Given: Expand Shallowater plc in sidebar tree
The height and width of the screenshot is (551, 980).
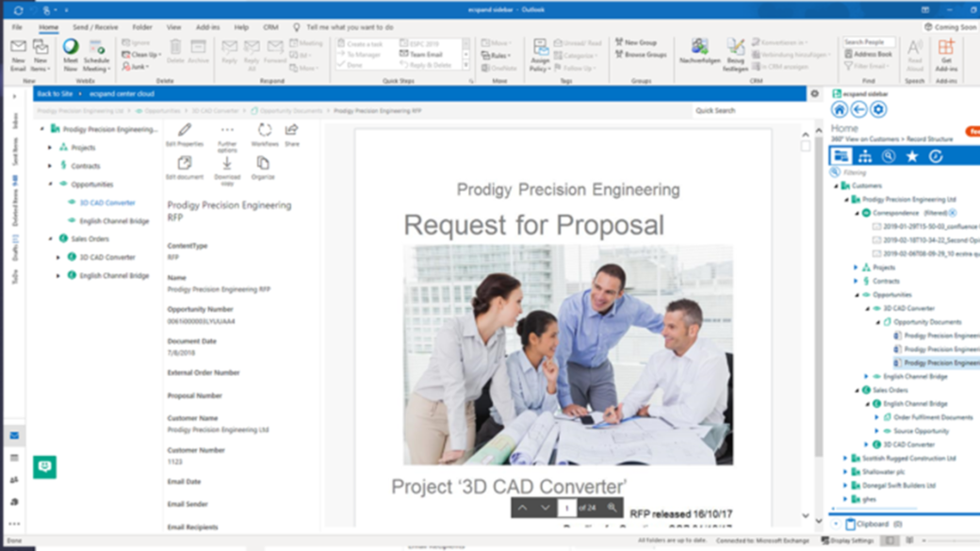Looking at the screenshot, I should [x=845, y=472].
